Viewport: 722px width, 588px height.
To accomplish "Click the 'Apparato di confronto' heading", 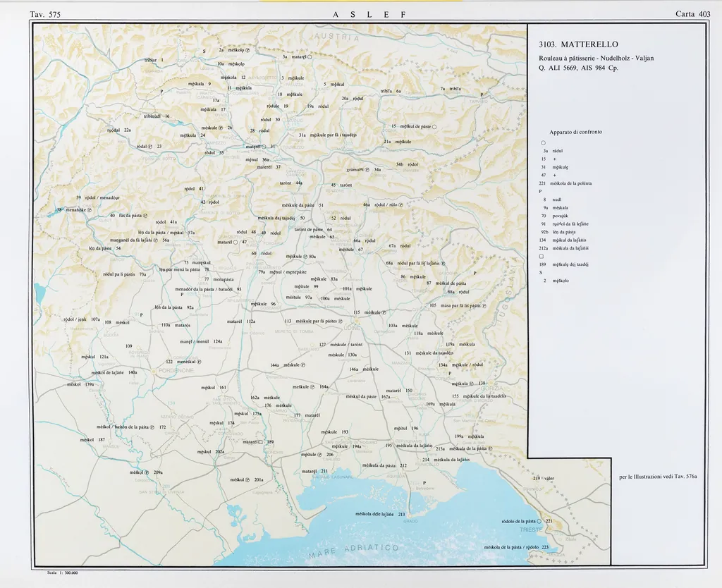I will 575,132.
